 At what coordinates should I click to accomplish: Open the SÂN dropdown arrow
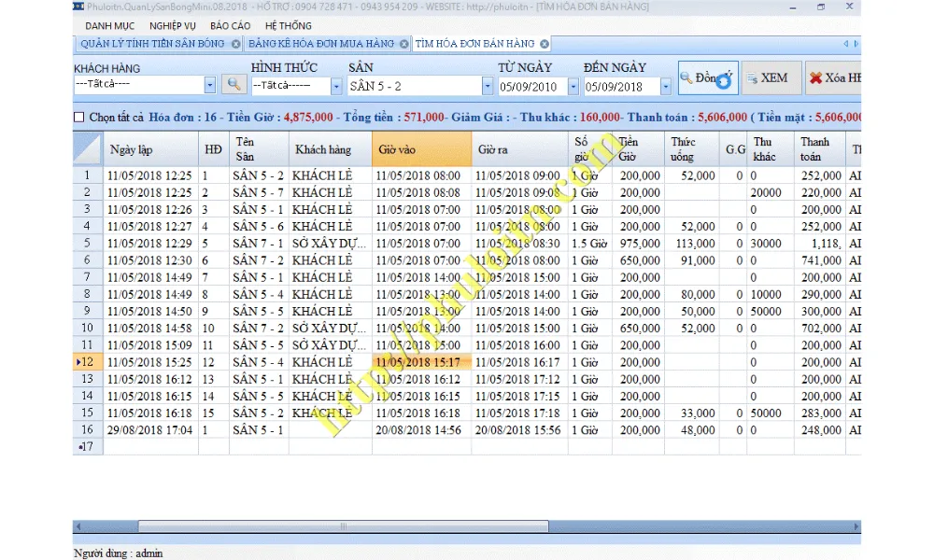488,86
